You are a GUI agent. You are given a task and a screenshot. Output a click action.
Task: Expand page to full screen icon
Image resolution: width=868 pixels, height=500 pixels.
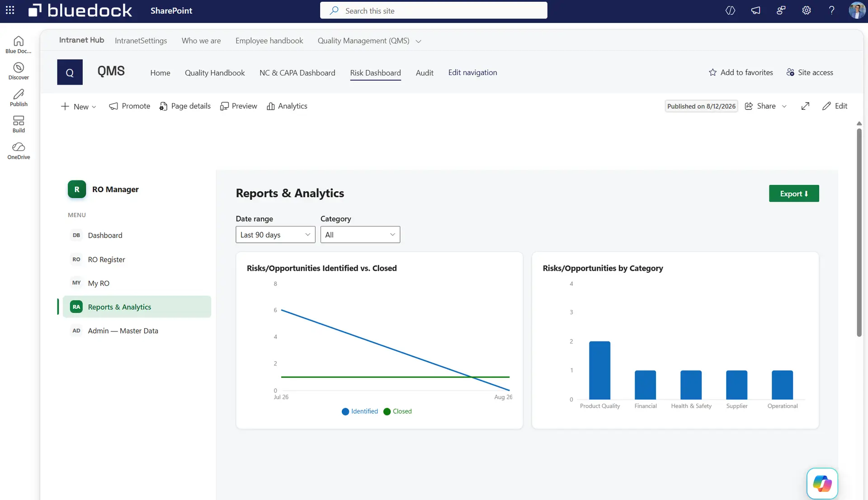[805, 106]
